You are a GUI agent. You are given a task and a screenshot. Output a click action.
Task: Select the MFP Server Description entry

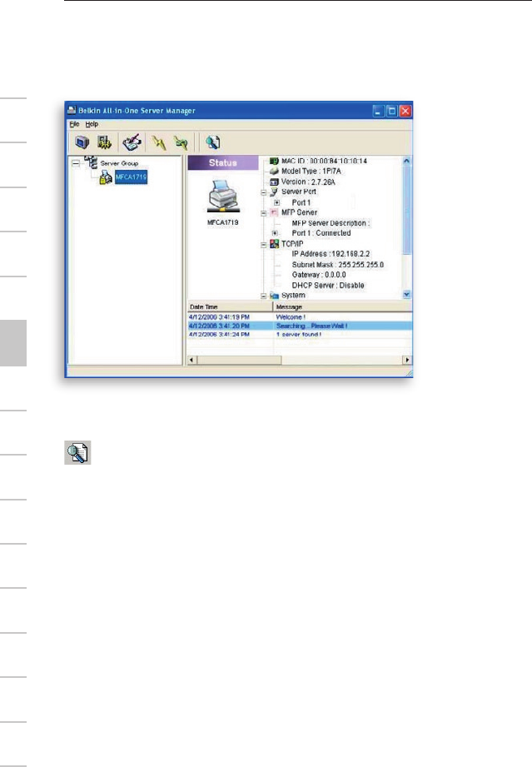(331, 223)
